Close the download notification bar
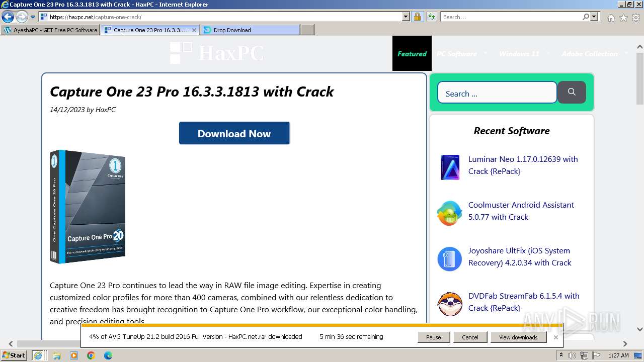 pos(555,337)
